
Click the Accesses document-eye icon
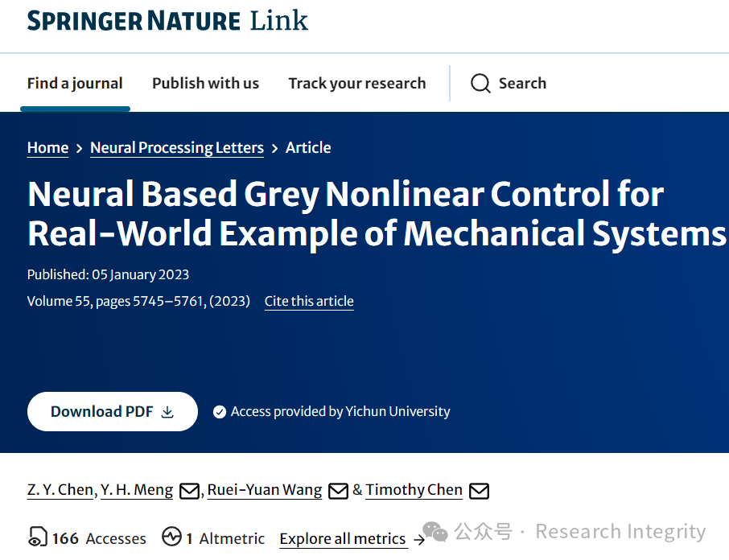38,537
